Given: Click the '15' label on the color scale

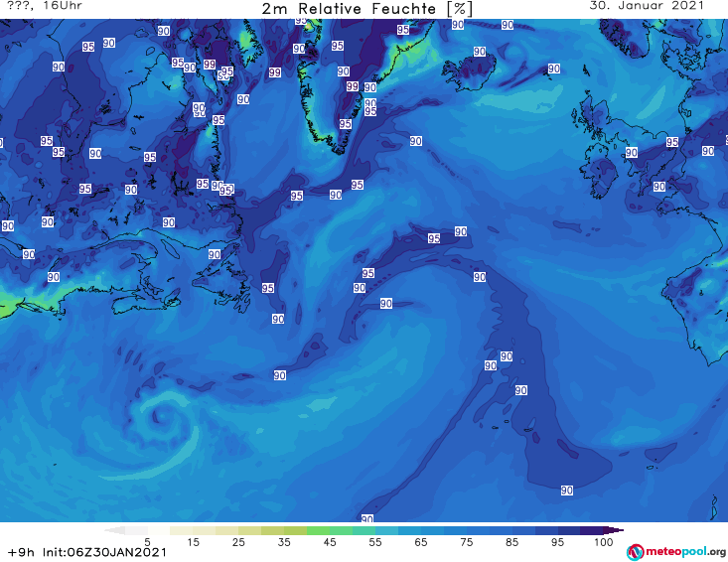Looking at the screenshot, I should pyautogui.click(x=193, y=541).
